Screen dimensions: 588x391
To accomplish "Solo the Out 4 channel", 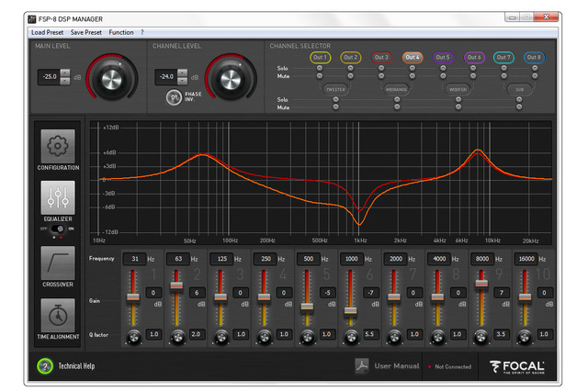I will [x=413, y=68].
